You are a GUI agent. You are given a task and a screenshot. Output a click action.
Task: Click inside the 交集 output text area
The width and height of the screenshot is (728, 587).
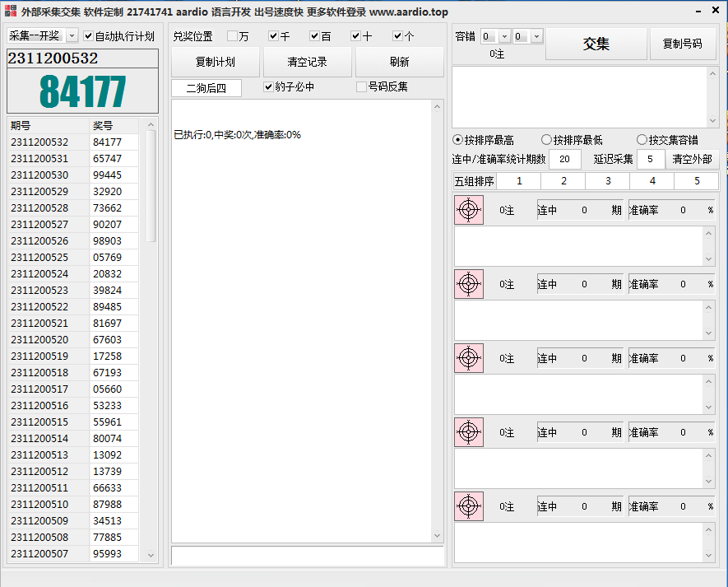(x=580, y=97)
